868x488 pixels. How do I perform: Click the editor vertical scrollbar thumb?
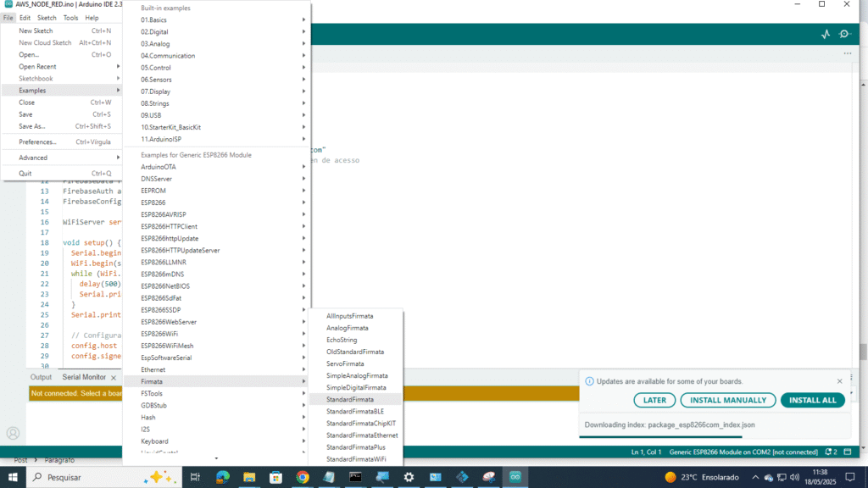(863, 351)
